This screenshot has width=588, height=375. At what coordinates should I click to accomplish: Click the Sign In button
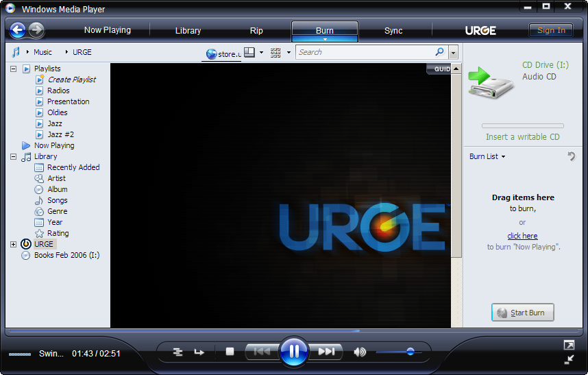pos(551,30)
